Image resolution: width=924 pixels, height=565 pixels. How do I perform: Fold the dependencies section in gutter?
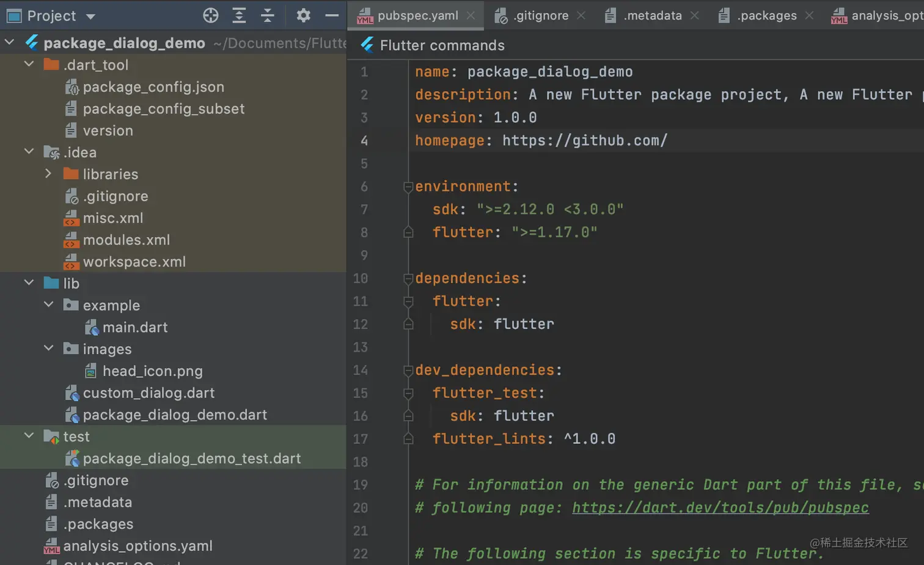(408, 279)
